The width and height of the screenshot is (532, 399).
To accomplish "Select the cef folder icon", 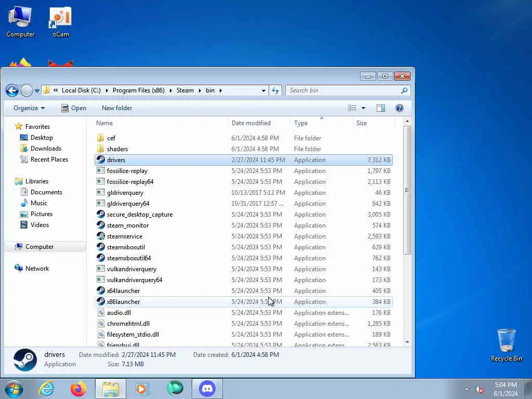I will click(100, 138).
